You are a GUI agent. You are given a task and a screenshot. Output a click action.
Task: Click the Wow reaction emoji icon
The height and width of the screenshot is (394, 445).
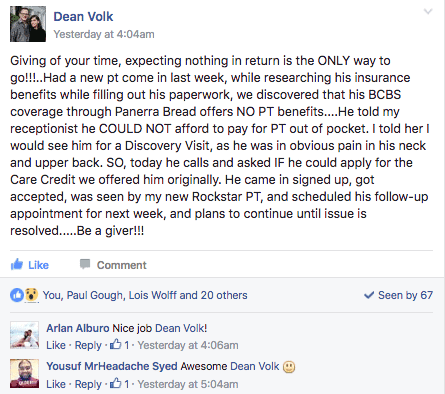click(32, 295)
